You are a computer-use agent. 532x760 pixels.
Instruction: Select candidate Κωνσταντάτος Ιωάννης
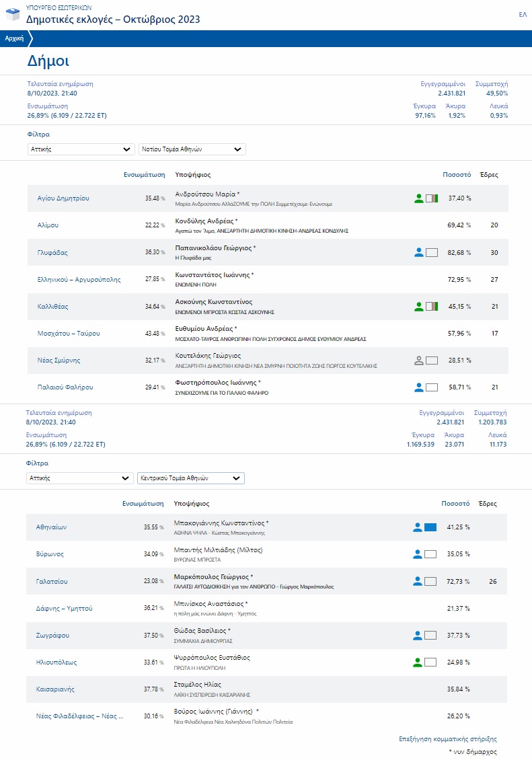point(214,275)
